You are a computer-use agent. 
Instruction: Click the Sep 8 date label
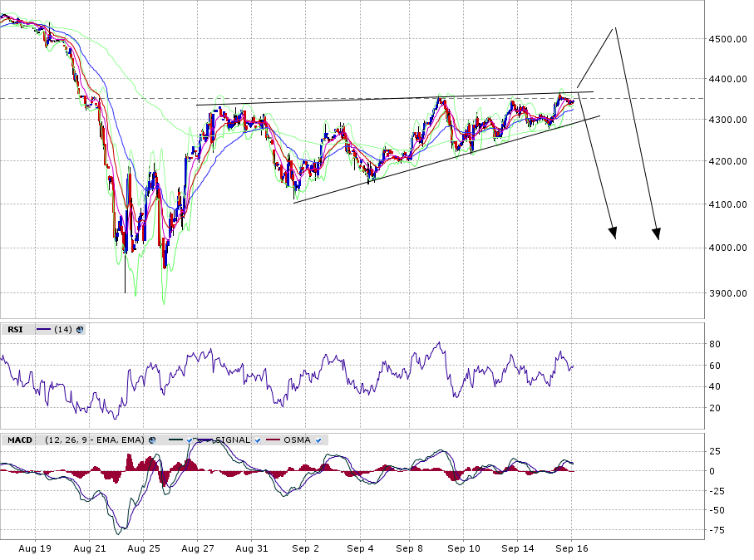pos(409,548)
